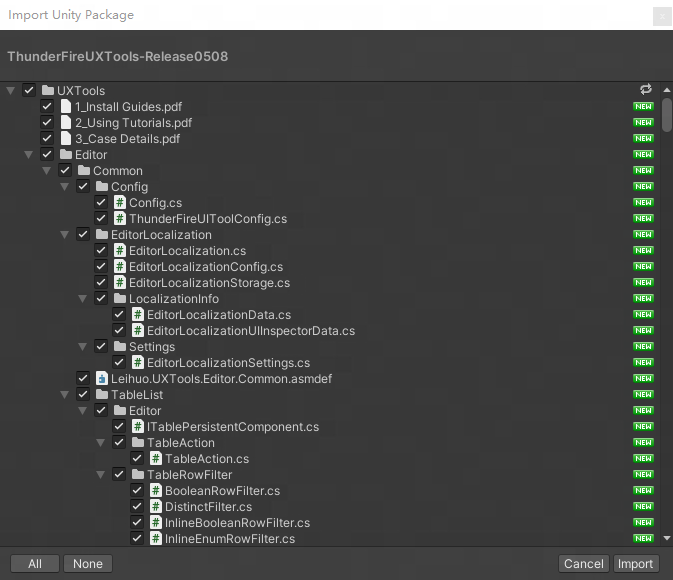
Task: Toggle the EditorLocalizationStorage.cs checkbox
Action: [x=101, y=282]
